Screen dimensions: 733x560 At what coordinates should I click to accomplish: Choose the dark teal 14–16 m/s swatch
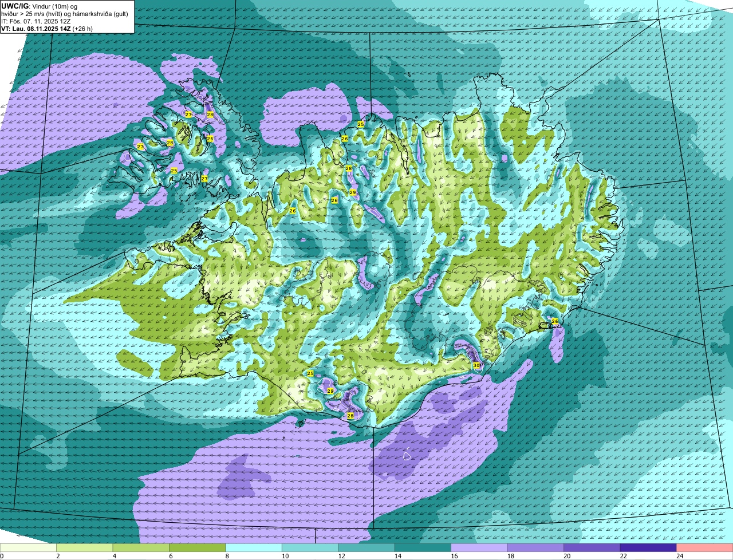pos(423,547)
